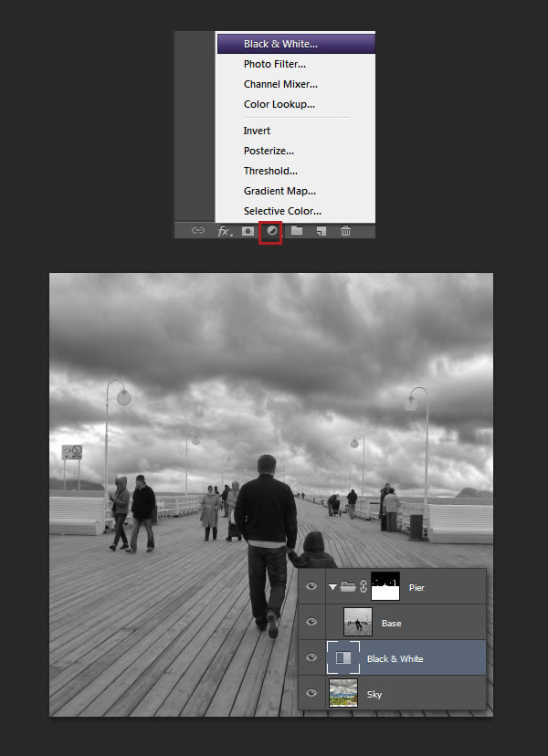Screen dimensions: 548x756
Task: Toggle the Sky layer eye icon
Action: pos(311,693)
